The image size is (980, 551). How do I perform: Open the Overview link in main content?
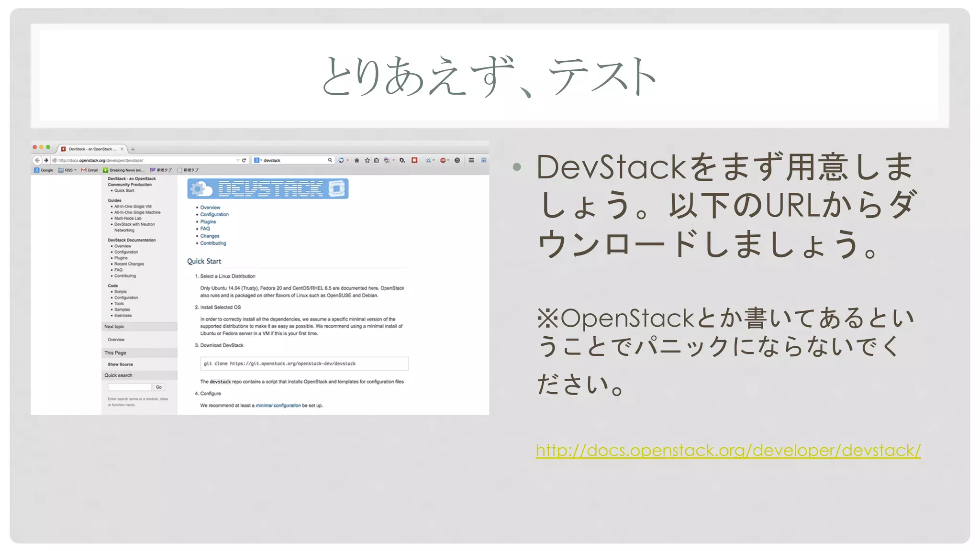(x=210, y=208)
